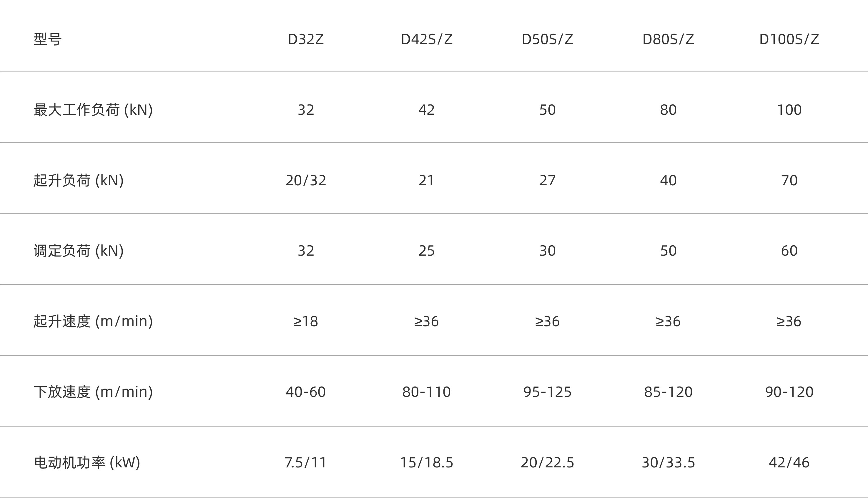
Task: Click the D32Z model column header
Action: [305, 39]
